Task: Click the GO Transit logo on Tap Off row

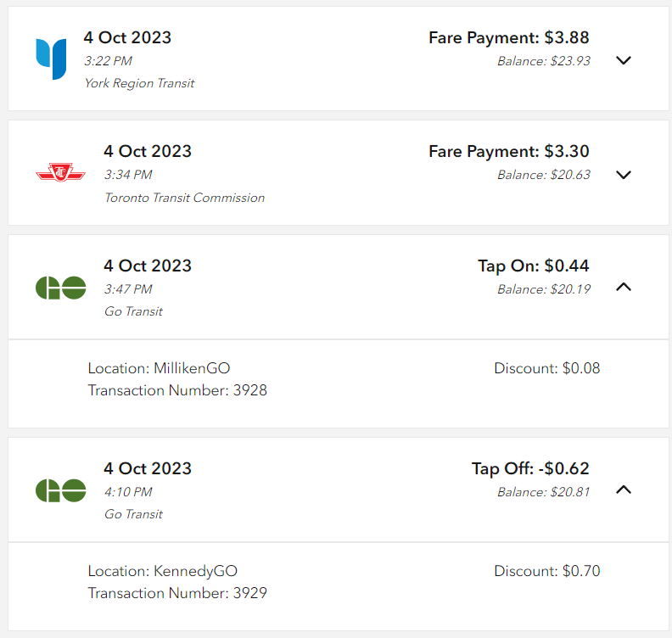Action: [x=60, y=490]
